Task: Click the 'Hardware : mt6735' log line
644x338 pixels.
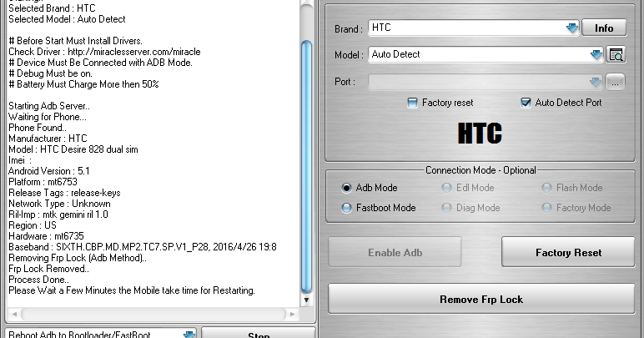Action: point(46,236)
